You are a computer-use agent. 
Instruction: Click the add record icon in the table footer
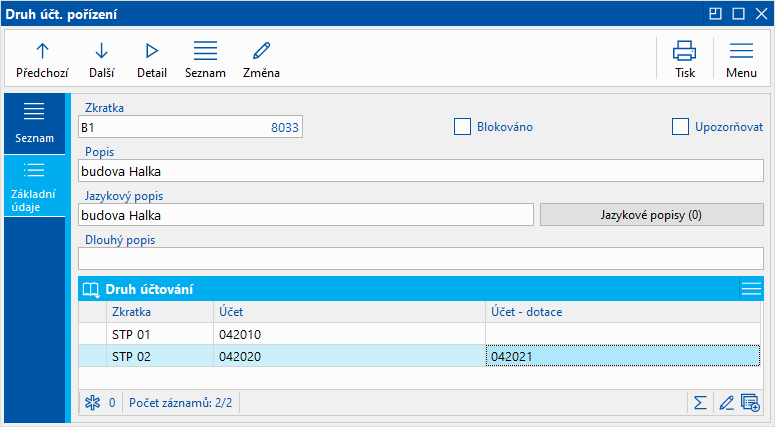pyautogui.click(x=750, y=403)
